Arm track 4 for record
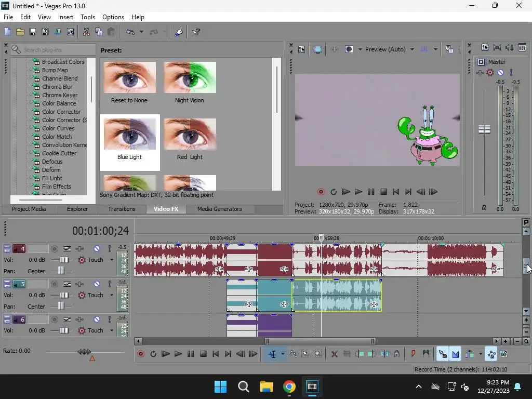This screenshot has width=532, height=399. point(54,249)
